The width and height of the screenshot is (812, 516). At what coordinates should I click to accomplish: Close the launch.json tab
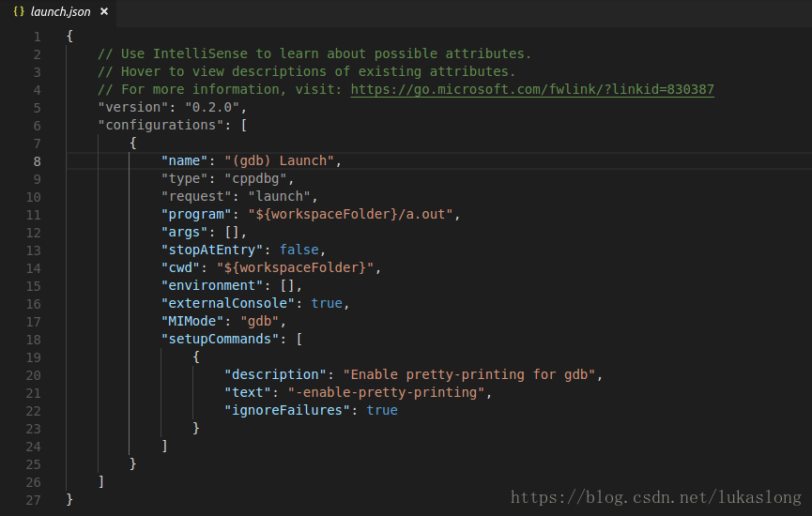click(x=104, y=11)
